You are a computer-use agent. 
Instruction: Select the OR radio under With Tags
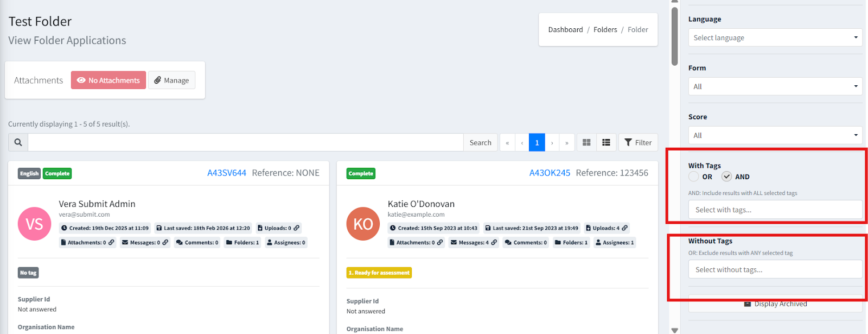click(x=694, y=177)
